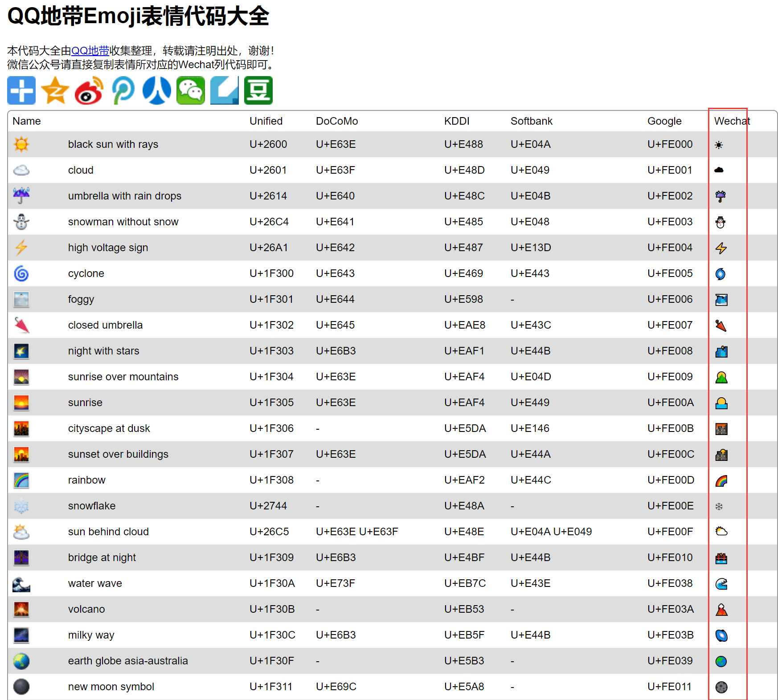
Task: Share via Douban icon
Action: [258, 90]
